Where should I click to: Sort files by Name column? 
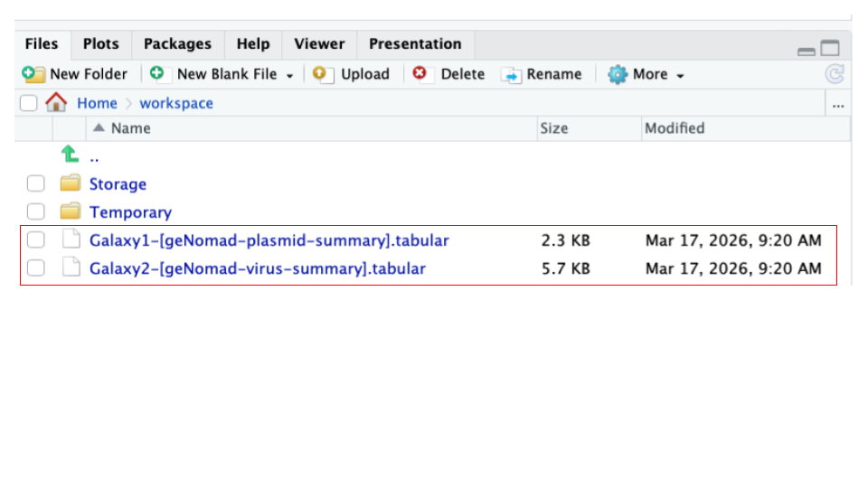pyautogui.click(x=130, y=128)
